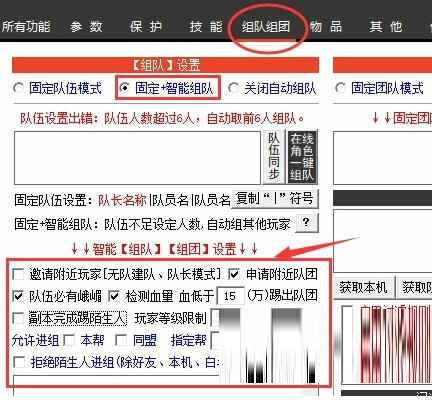Click the 玩家等级限制 label
The height and width of the screenshot is (400, 432).
coord(170,318)
